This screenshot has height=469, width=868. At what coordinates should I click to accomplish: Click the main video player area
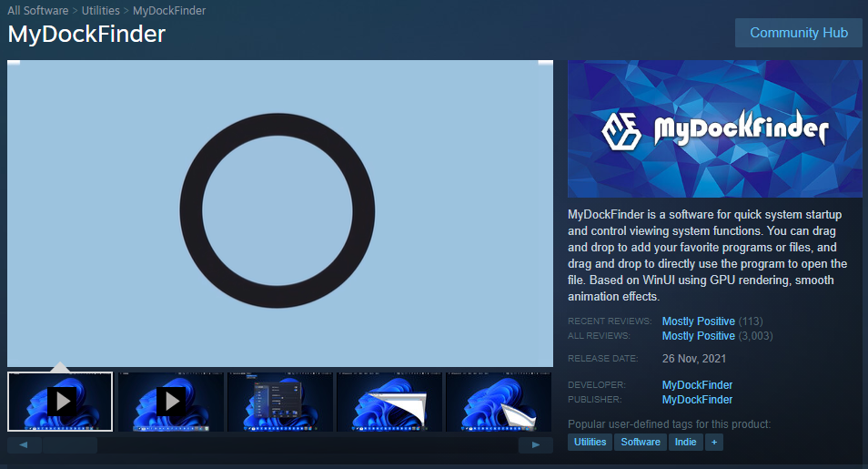click(x=280, y=213)
